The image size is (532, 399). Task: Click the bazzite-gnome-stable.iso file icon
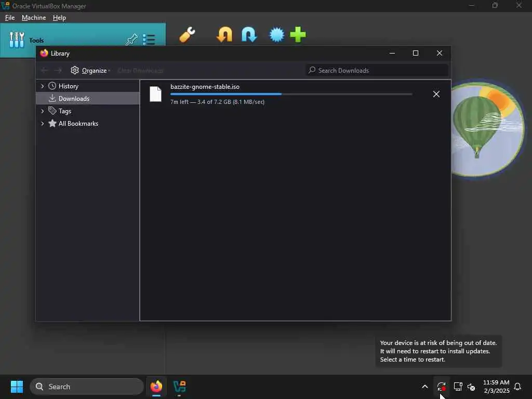click(156, 94)
